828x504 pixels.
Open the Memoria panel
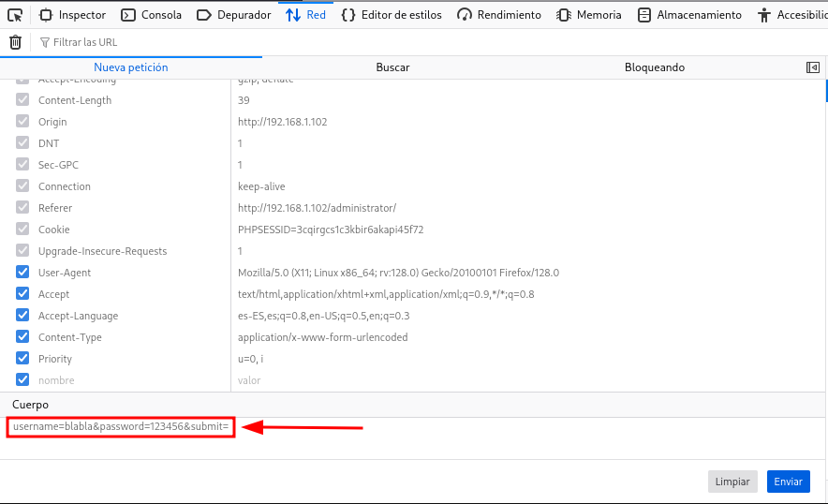click(x=589, y=15)
